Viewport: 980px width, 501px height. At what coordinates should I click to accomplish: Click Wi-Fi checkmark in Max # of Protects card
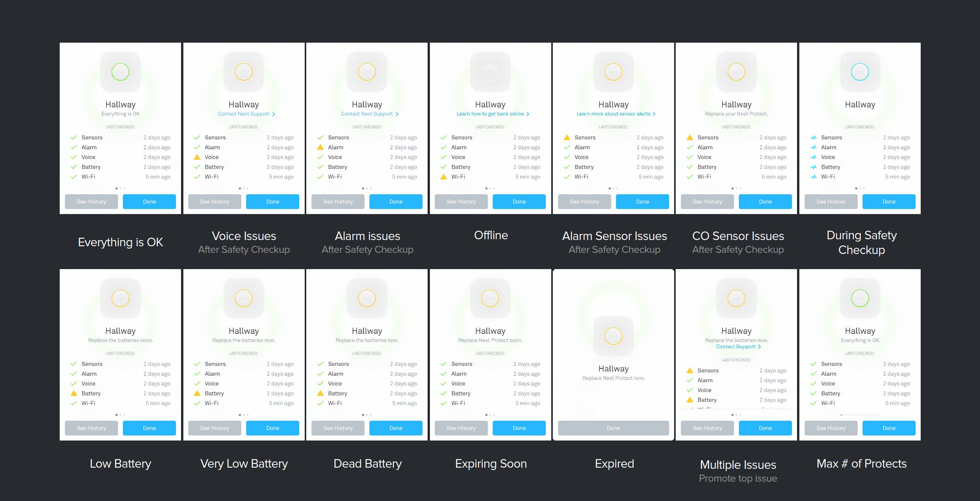coord(813,403)
